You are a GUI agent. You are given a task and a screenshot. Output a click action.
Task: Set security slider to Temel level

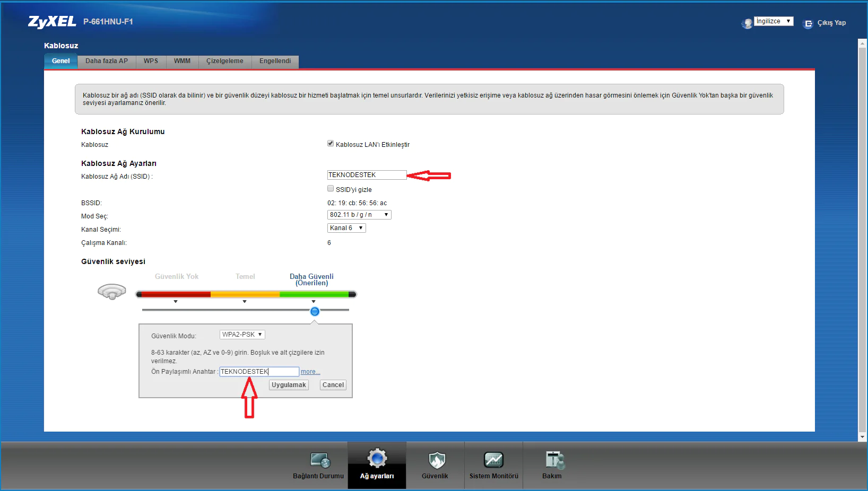click(245, 312)
